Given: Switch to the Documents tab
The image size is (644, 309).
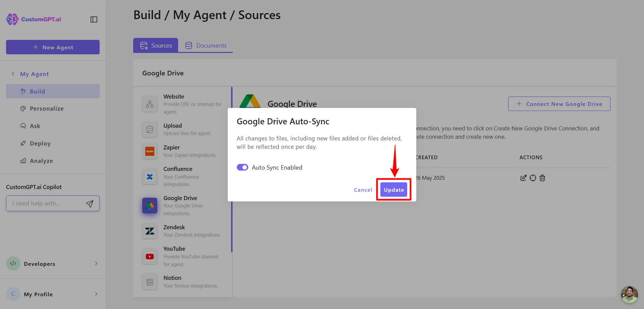Looking at the screenshot, I should (206, 45).
